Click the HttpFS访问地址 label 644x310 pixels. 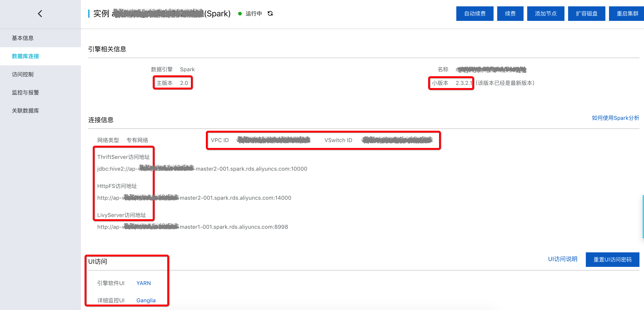point(117,186)
